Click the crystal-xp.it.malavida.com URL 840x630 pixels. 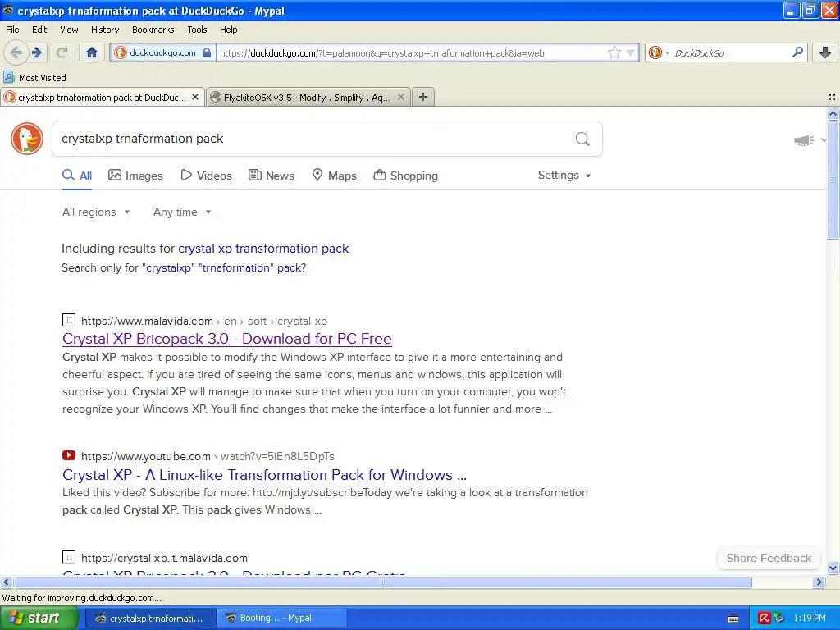(164, 558)
